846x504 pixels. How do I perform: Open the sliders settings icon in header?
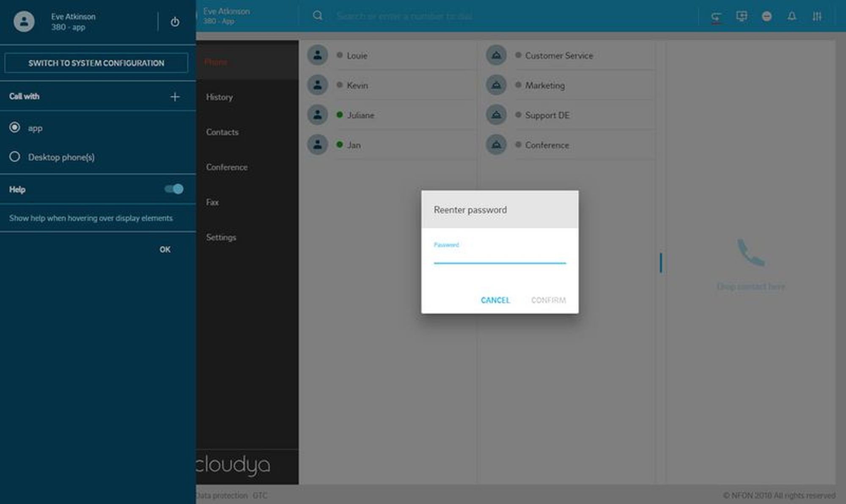(x=817, y=16)
